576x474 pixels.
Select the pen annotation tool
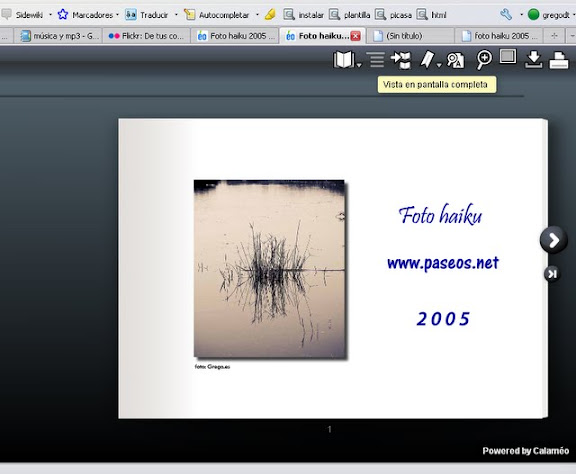click(x=427, y=59)
